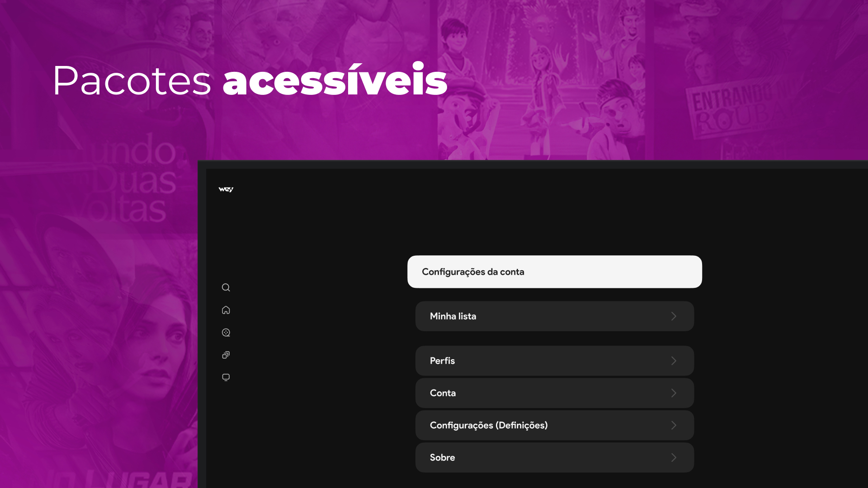Open the Conta menu row

[x=554, y=393]
